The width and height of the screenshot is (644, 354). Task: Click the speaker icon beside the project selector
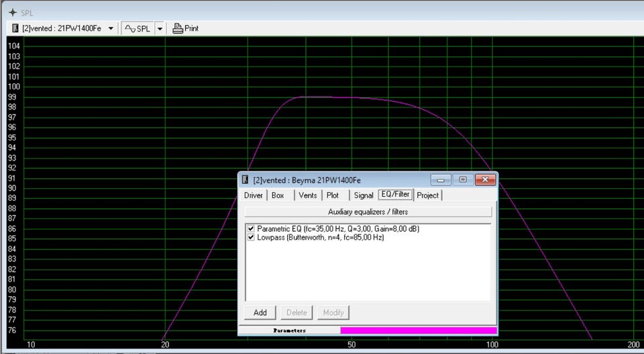(15, 28)
